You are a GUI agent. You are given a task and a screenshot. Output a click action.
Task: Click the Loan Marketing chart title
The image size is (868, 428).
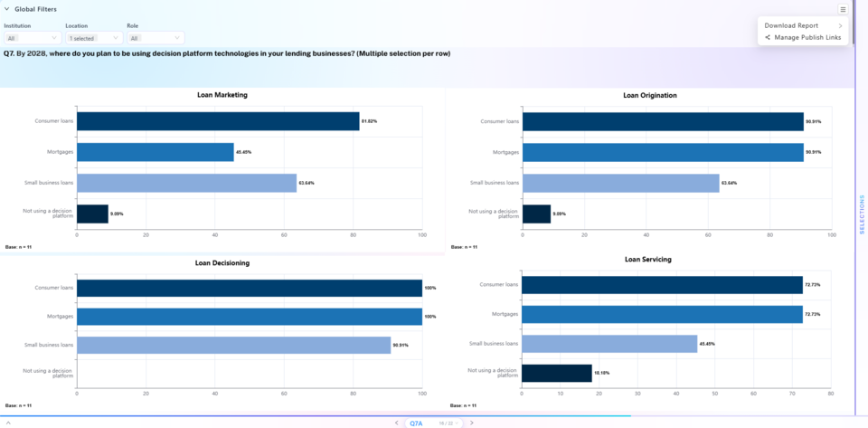pyautogui.click(x=222, y=95)
